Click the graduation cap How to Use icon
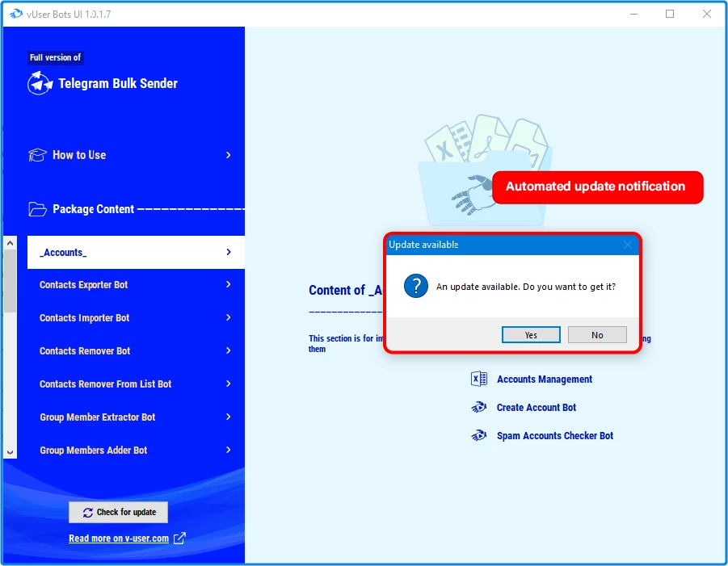 [x=37, y=155]
